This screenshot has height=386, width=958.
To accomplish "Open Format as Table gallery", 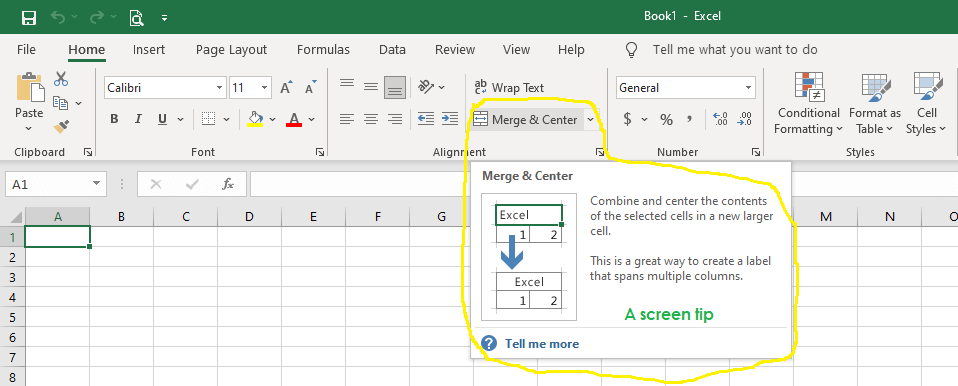I will 875,104.
